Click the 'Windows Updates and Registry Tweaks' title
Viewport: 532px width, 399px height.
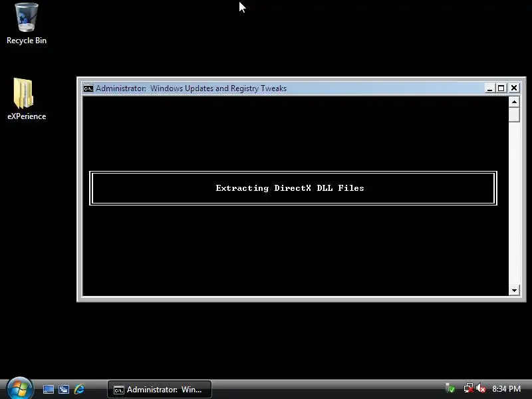click(218, 88)
